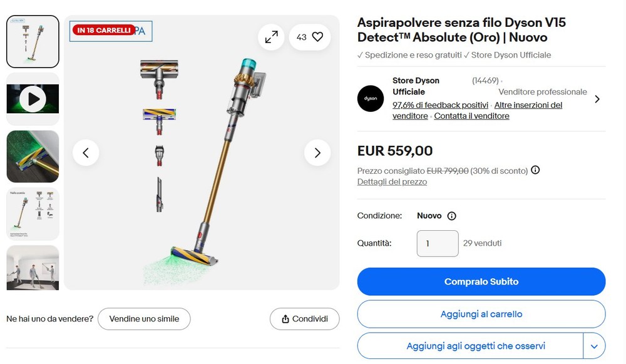This screenshot has height=364, width=626.
Task: Open Dettagli del prezzo link
Action: pyautogui.click(x=392, y=182)
